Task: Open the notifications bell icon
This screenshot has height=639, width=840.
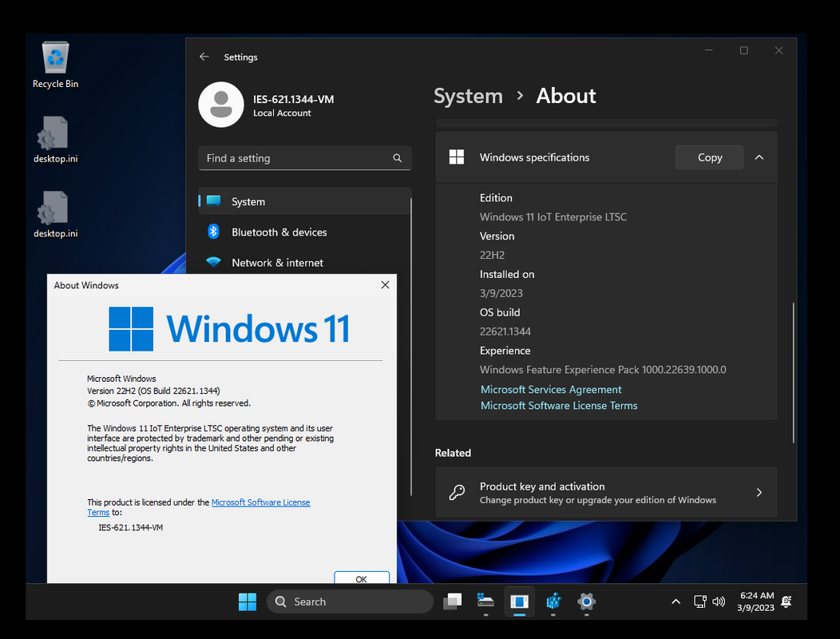Action: click(x=787, y=601)
